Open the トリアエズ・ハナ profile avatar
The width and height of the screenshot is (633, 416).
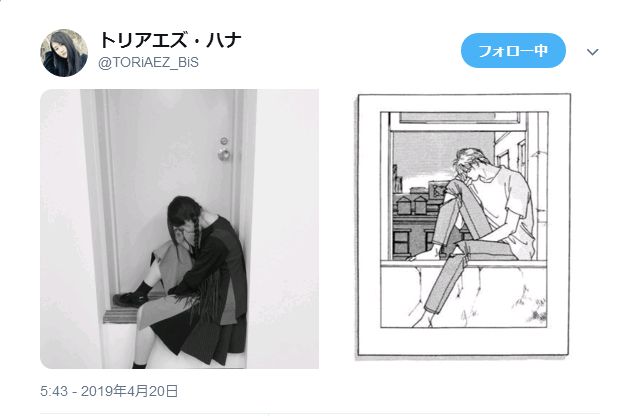pos(64,53)
